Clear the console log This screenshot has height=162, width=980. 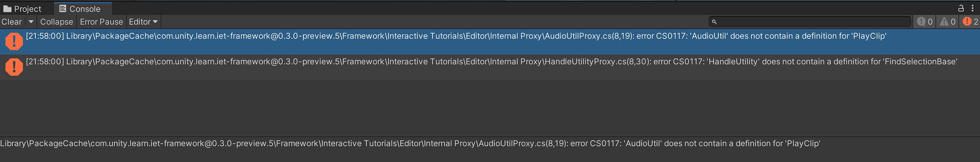pos(12,22)
